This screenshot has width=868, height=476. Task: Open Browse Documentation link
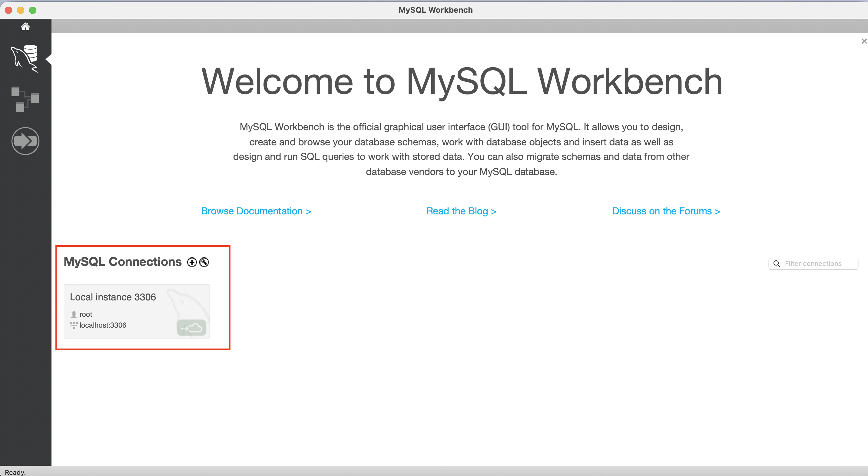pos(256,211)
